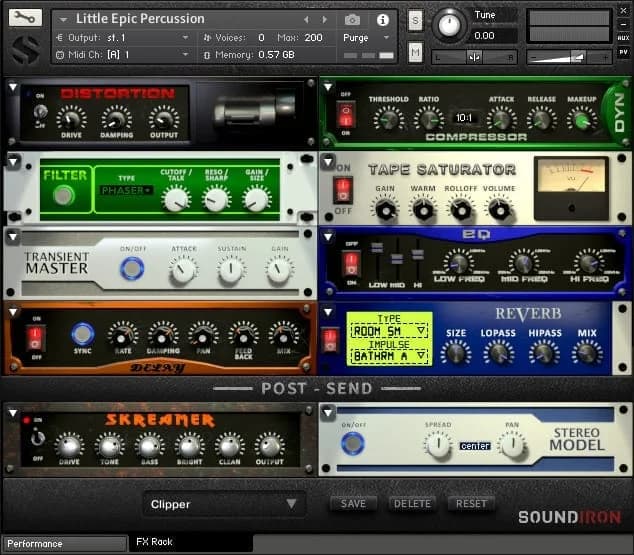Click the Delay Feedback knob
The image size is (634, 555).
pyautogui.click(x=244, y=335)
